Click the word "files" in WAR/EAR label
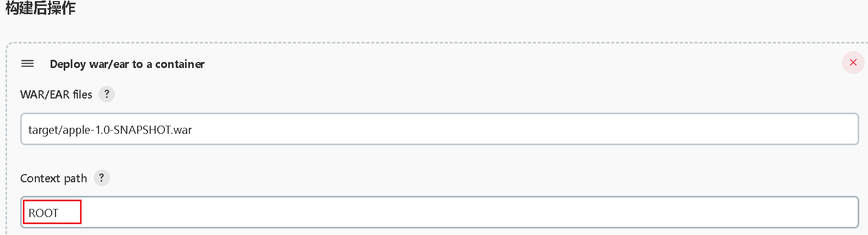Viewport: 868px width, 235px height. tap(83, 95)
